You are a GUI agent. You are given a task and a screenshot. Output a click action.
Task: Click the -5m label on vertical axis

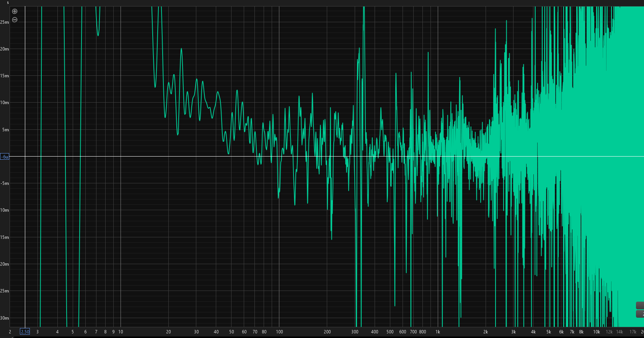[4, 183]
